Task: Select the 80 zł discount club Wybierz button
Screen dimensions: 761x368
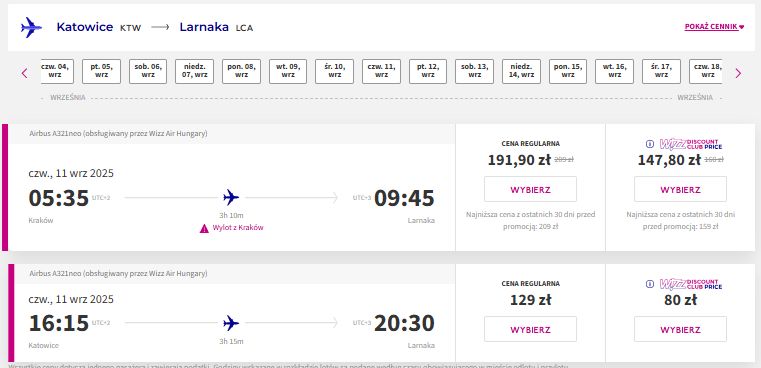Action: point(680,330)
